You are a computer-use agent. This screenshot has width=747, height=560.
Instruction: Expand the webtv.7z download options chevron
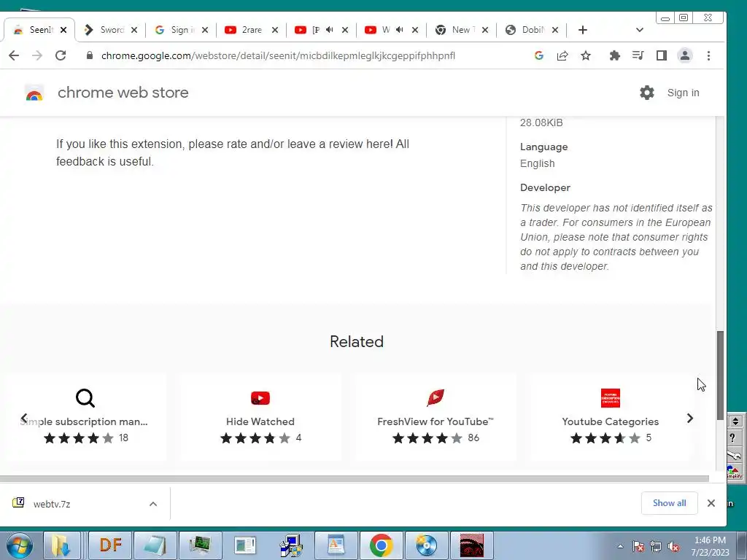pos(153,504)
